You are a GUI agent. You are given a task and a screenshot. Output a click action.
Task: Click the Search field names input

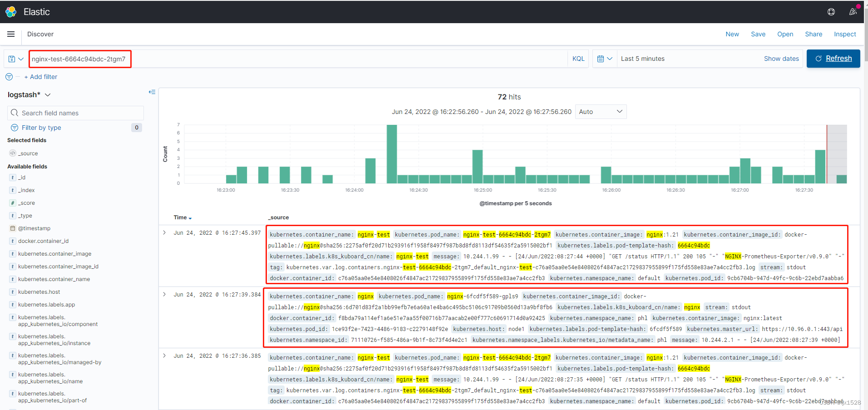click(x=76, y=113)
